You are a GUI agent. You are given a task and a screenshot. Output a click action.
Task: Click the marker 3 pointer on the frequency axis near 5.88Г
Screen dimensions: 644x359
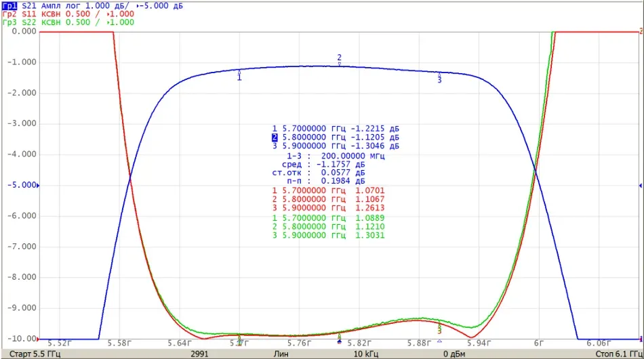pyautogui.click(x=439, y=341)
